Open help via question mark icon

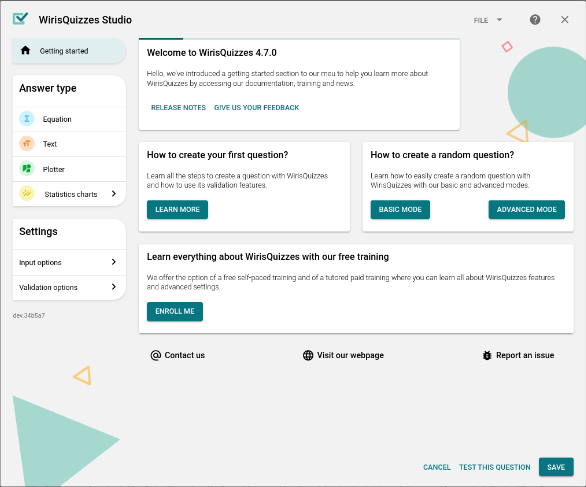click(x=535, y=20)
